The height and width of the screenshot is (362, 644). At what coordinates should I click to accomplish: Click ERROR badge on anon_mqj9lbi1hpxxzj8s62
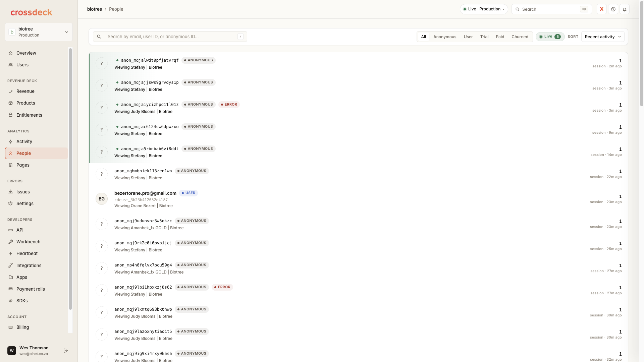tap(222, 287)
